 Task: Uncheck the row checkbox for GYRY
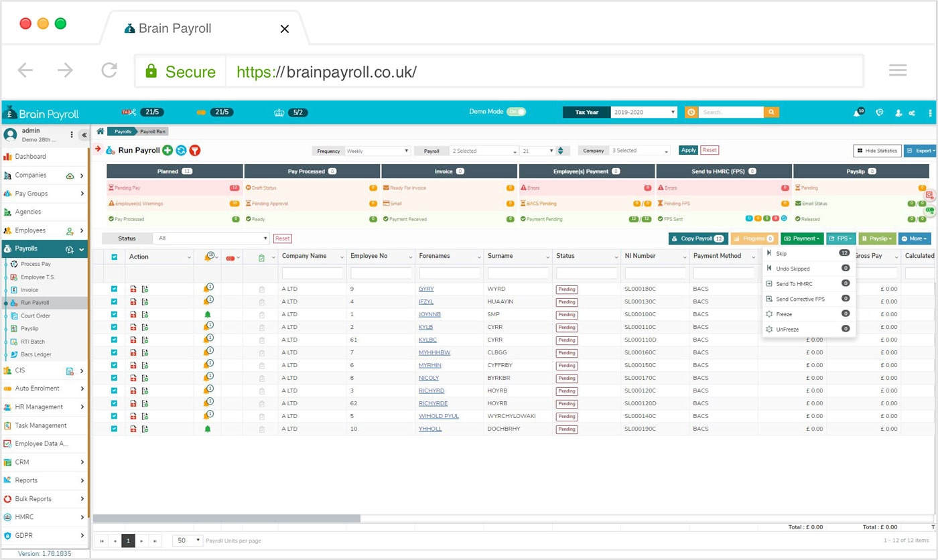(114, 289)
